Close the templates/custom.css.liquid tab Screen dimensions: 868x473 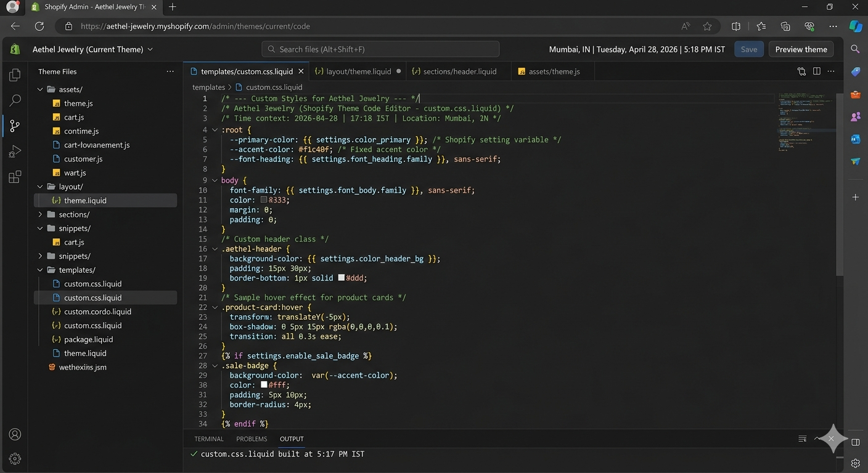[x=301, y=71]
